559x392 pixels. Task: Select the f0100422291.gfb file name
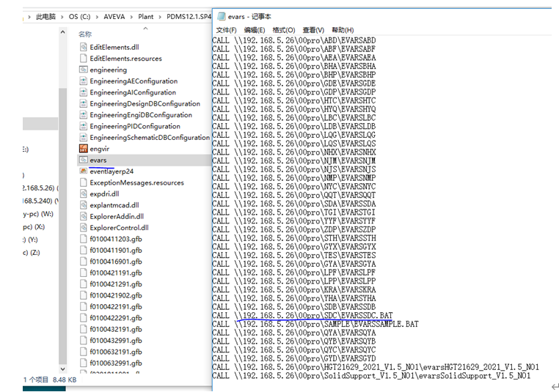click(x=116, y=318)
